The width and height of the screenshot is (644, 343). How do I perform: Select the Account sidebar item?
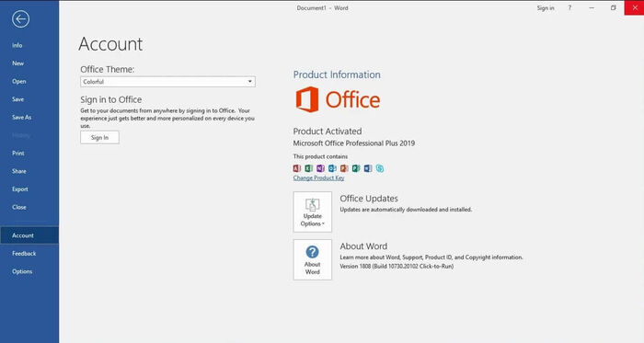tap(29, 235)
